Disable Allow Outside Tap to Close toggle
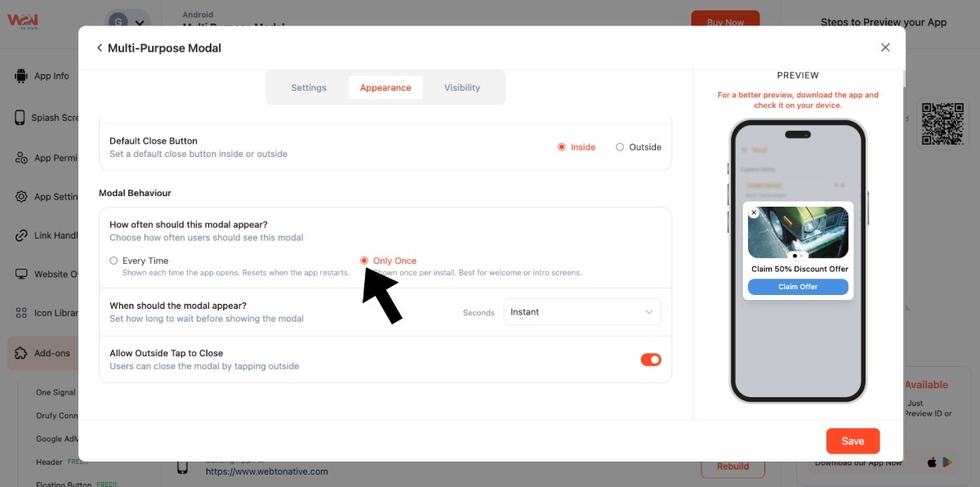The width and height of the screenshot is (980, 487). tap(651, 360)
